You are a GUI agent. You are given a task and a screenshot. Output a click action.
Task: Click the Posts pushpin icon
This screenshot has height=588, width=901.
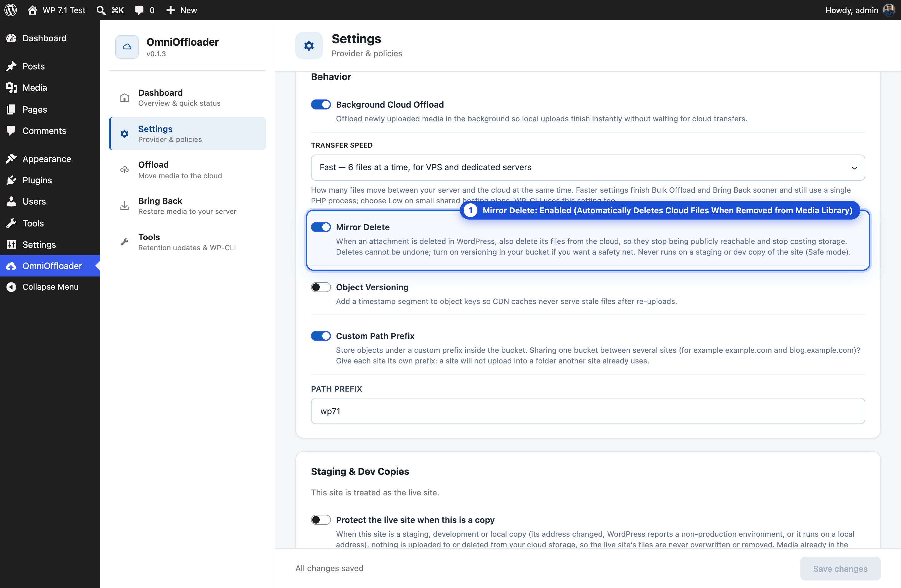(x=11, y=66)
